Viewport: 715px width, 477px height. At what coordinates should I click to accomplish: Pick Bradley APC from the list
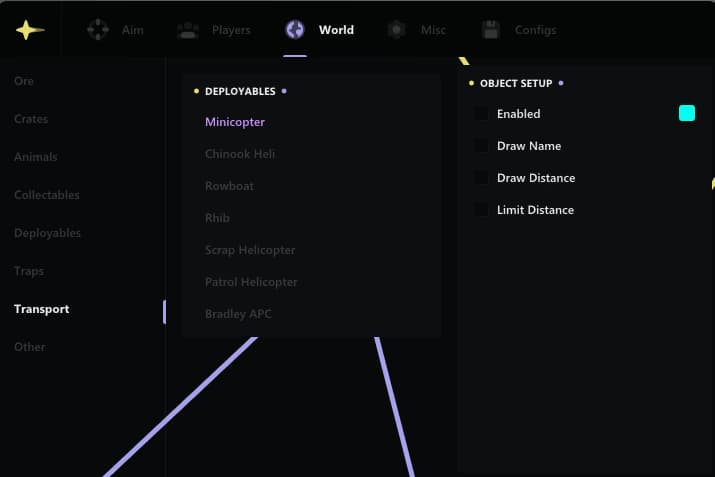(x=238, y=314)
